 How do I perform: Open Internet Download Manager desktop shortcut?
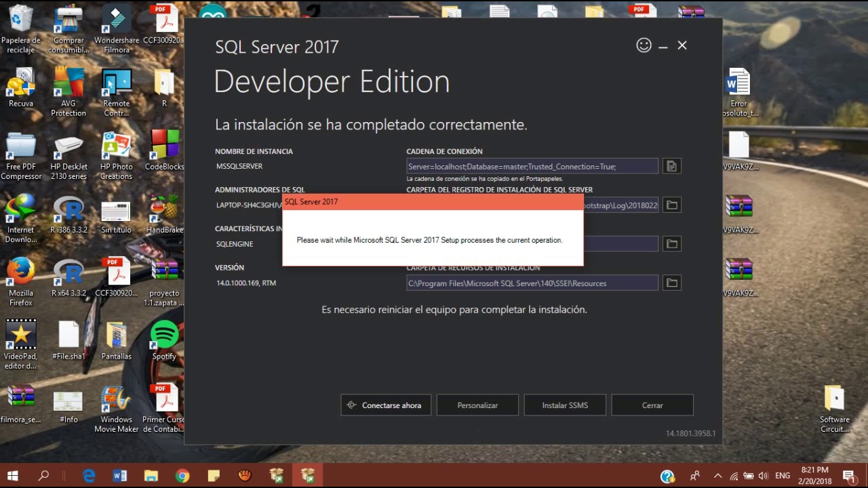click(21, 219)
